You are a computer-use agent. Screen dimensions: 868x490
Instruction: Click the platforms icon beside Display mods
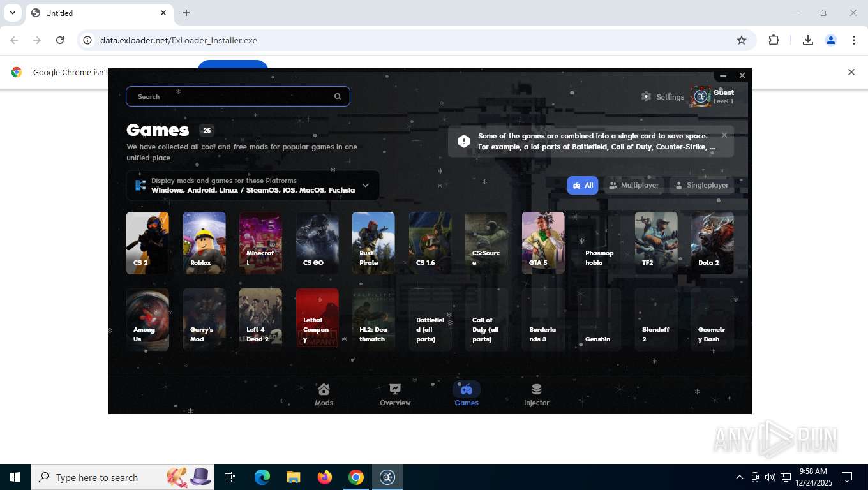pyautogui.click(x=140, y=186)
